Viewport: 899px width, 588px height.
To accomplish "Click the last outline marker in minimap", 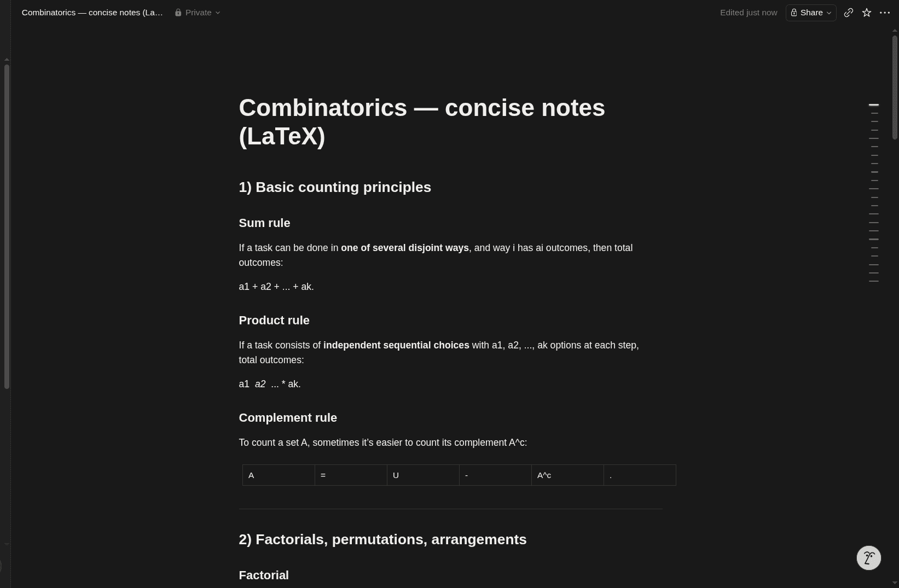I will pyautogui.click(x=873, y=281).
